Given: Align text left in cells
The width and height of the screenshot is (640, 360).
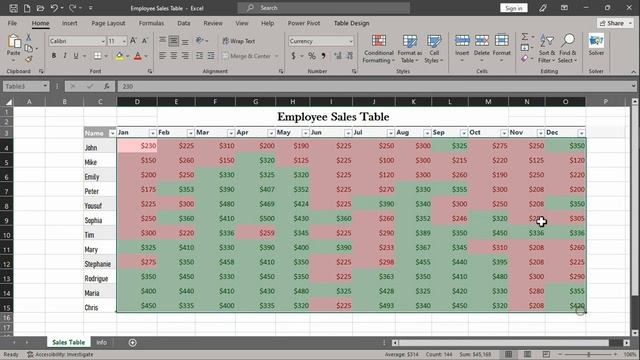Looking at the screenshot, I should 162,56.
